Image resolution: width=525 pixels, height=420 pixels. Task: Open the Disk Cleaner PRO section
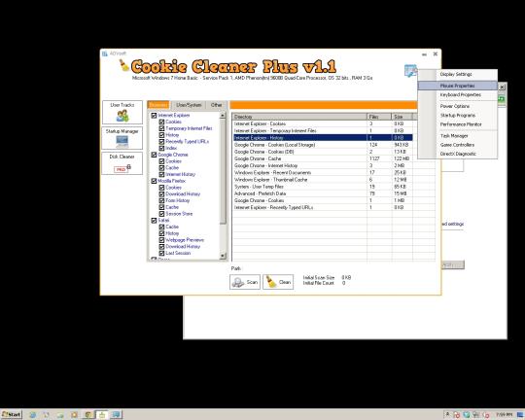[x=122, y=163]
